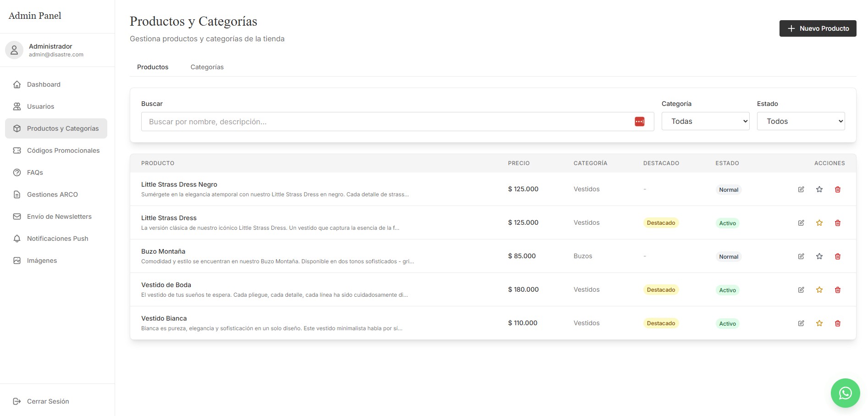Click the Buzos category cell
The image size is (868, 416).
click(583, 256)
